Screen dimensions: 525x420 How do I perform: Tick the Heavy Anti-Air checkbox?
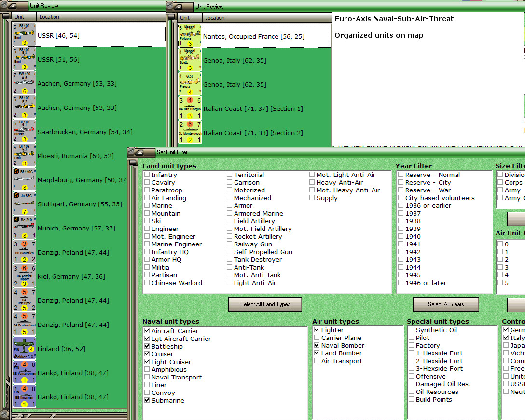point(312,182)
